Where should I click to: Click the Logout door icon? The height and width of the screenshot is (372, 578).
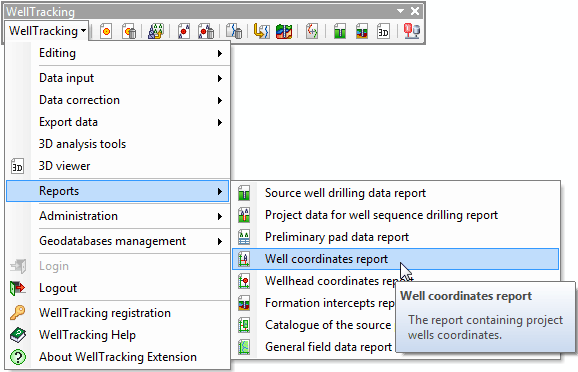point(17,288)
